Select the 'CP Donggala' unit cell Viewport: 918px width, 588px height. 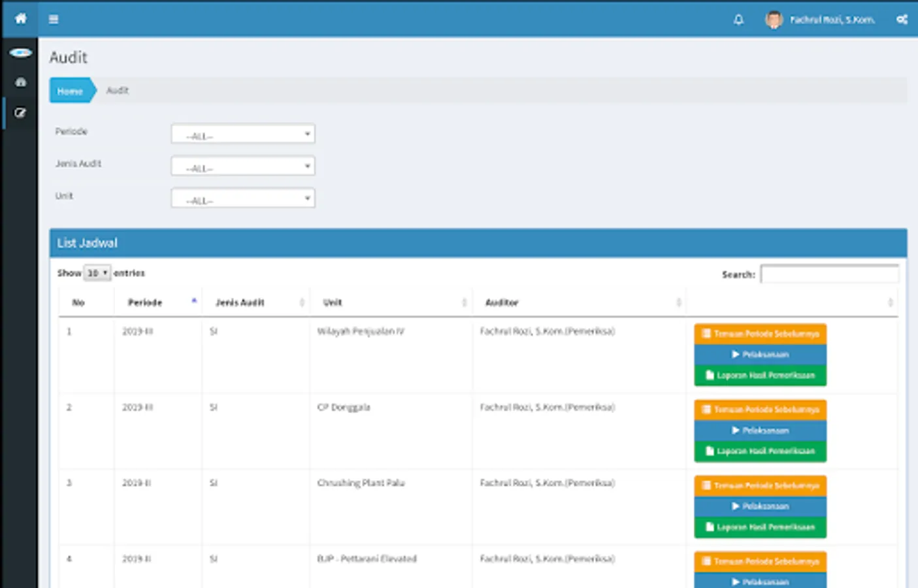pyautogui.click(x=344, y=407)
